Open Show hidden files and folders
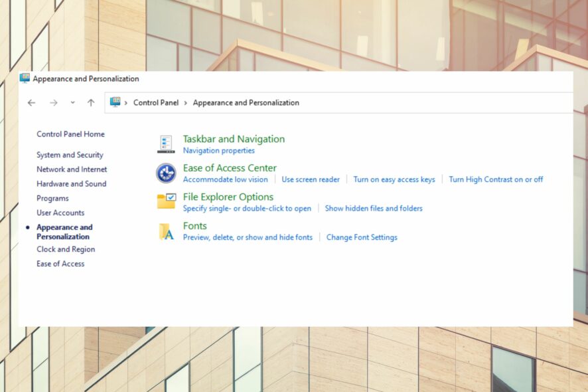Viewport: 588px width, 392px height. [374, 208]
